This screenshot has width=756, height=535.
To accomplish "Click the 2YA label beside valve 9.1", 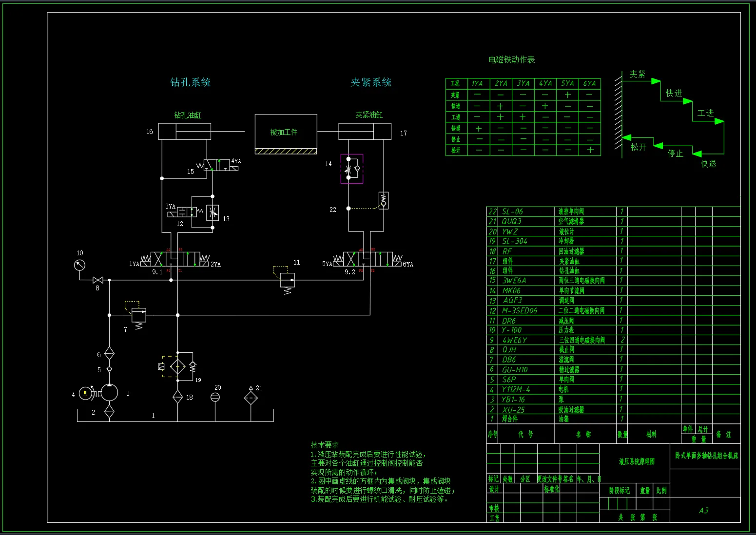I will point(215,264).
